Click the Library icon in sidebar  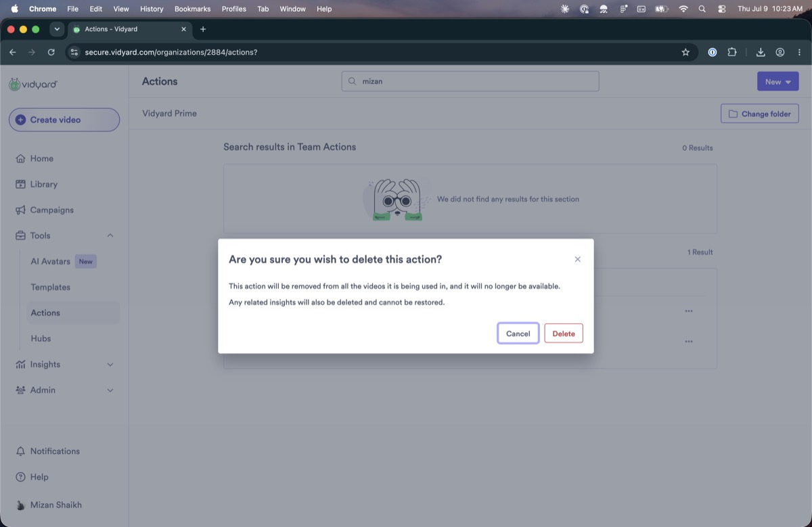tap(20, 184)
